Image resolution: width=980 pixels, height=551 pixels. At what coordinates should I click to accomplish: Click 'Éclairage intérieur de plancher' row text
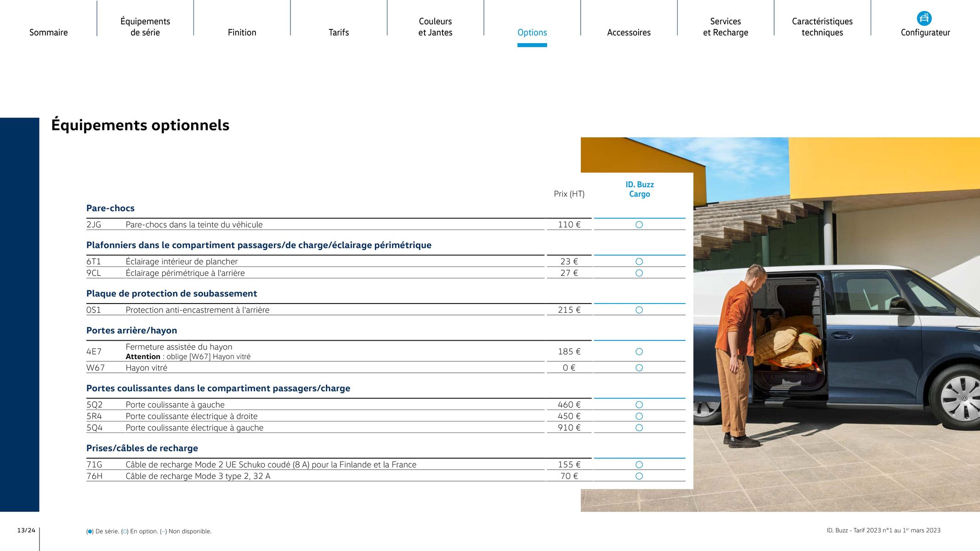click(x=181, y=261)
